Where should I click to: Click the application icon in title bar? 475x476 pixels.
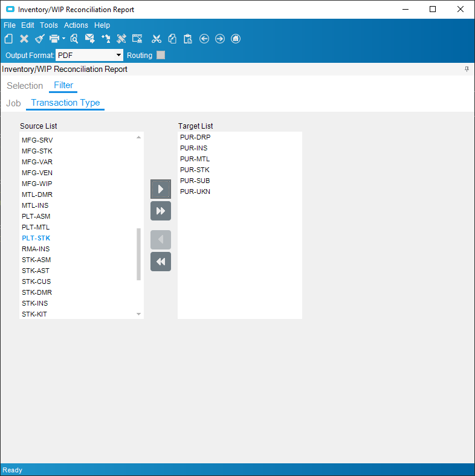[10, 10]
